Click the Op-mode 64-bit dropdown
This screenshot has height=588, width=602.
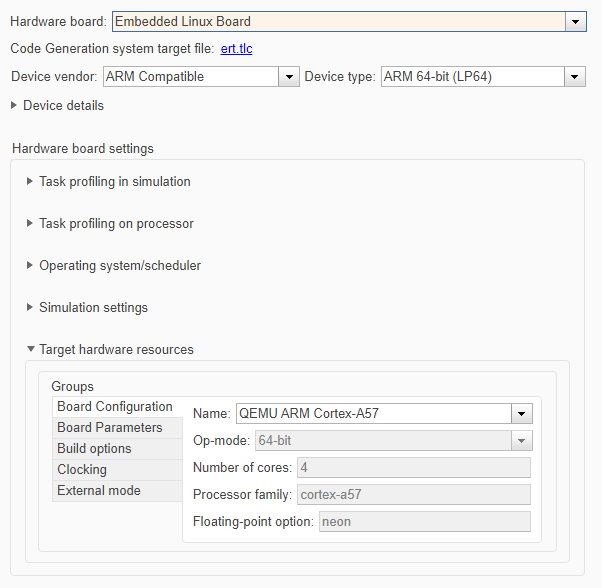[x=394, y=441]
